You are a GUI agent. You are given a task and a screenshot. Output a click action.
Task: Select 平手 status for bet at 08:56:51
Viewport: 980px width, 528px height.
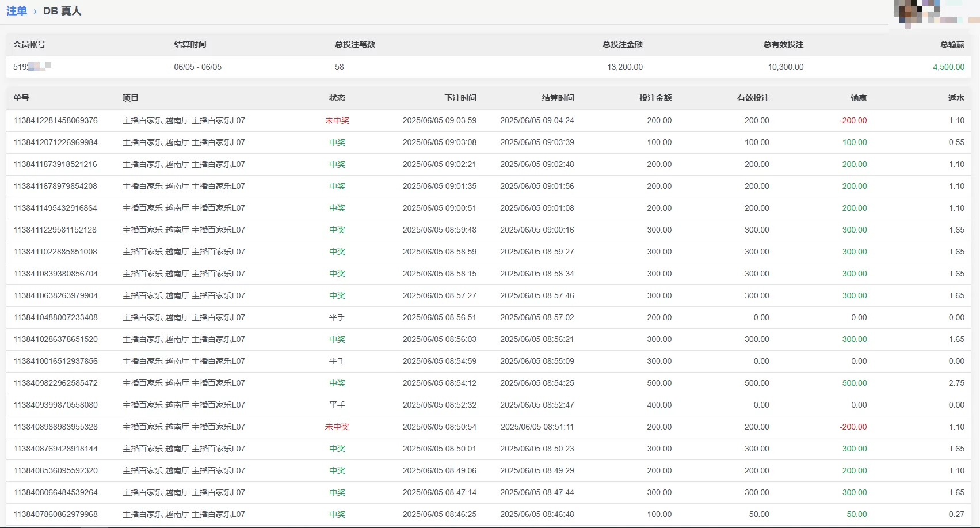[337, 317]
